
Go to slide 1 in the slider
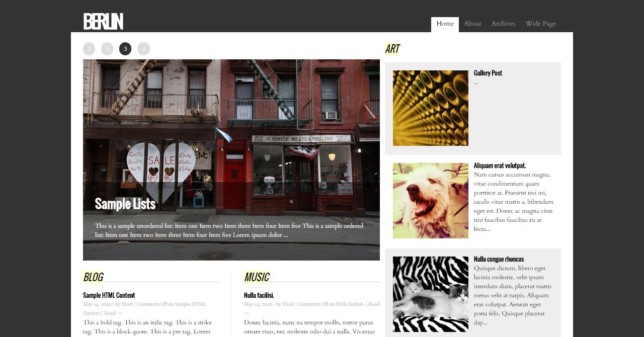click(x=89, y=49)
